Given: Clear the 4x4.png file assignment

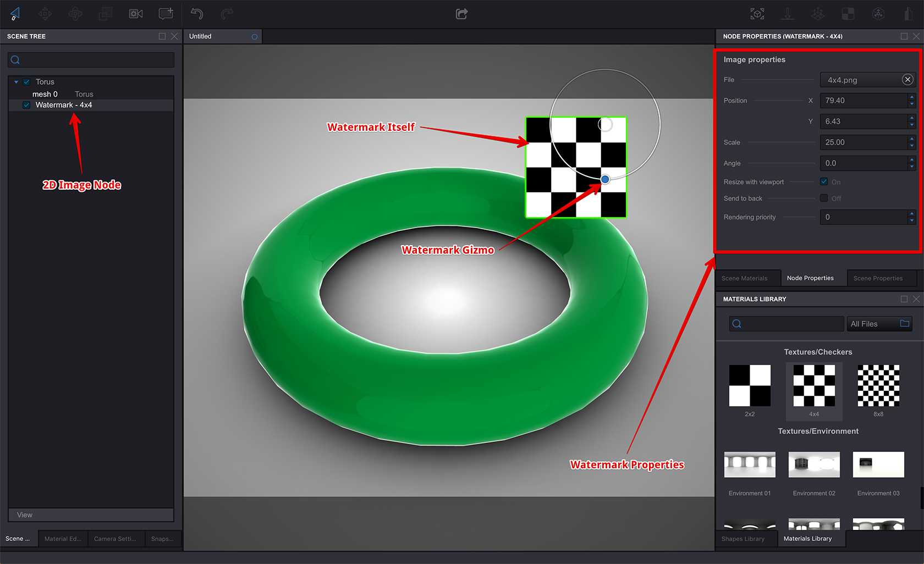Looking at the screenshot, I should coord(908,79).
